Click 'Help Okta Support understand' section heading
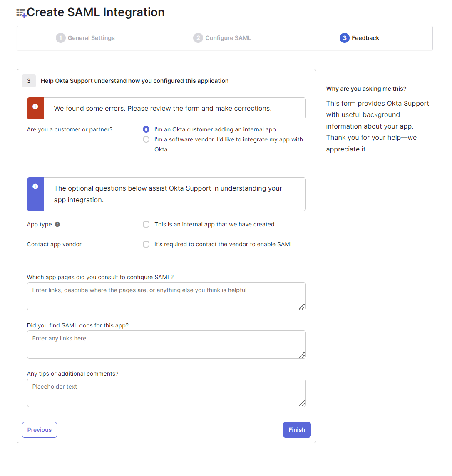 (135, 81)
